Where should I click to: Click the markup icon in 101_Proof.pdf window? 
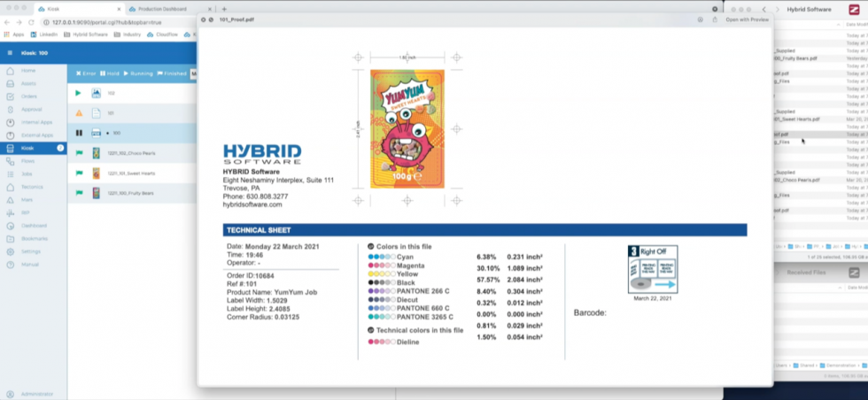point(701,19)
